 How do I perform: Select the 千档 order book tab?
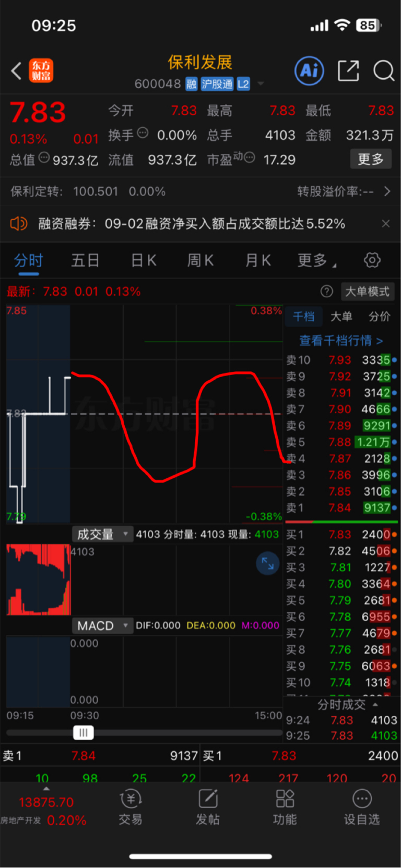click(x=303, y=316)
